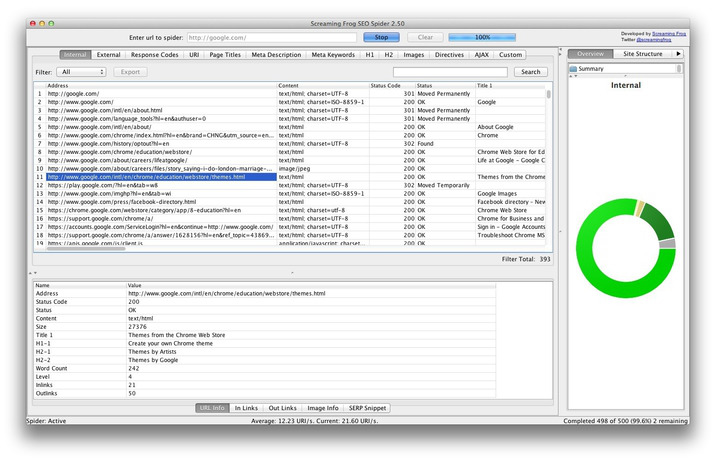Select the Meta Description tab

(275, 54)
